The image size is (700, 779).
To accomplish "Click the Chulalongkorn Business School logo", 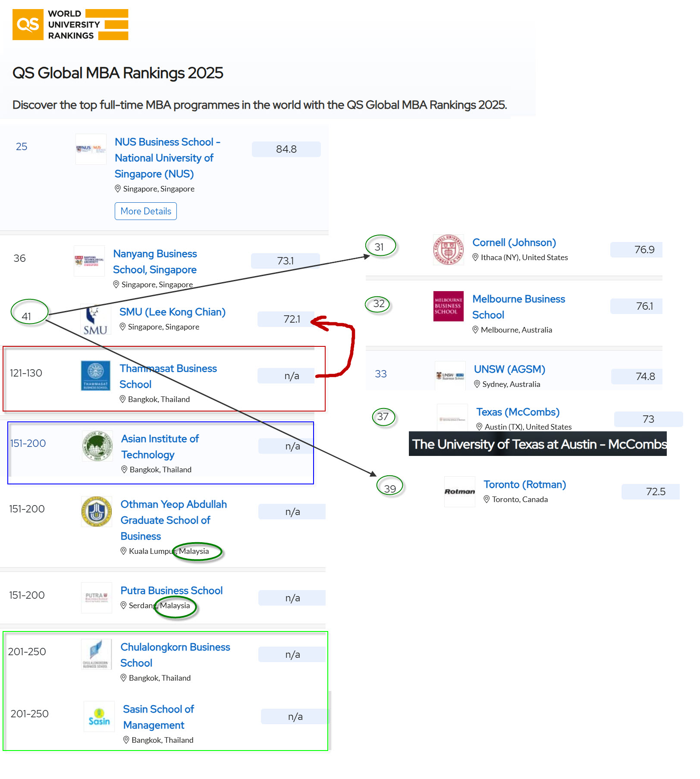I will coord(97,654).
